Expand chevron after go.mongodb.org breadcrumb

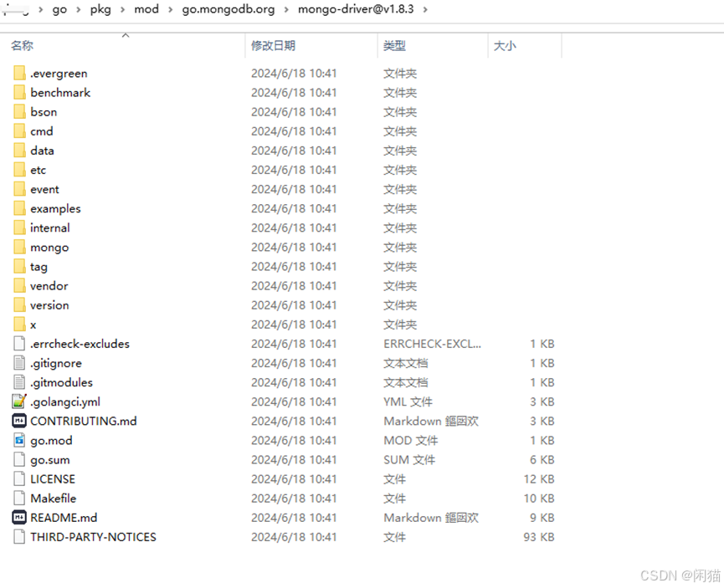click(x=286, y=10)
